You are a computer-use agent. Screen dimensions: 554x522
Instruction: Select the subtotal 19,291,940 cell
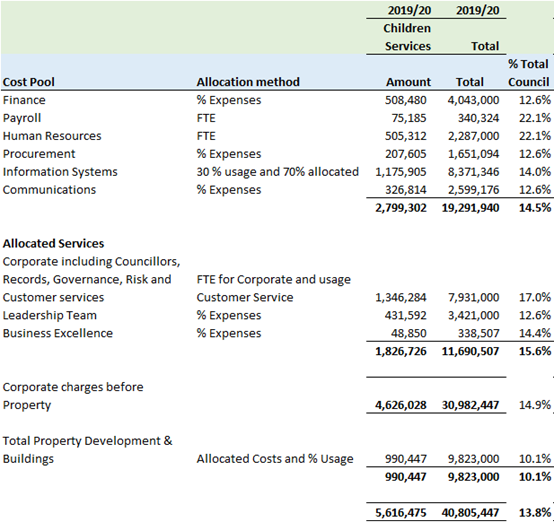(x=470, y=208)
